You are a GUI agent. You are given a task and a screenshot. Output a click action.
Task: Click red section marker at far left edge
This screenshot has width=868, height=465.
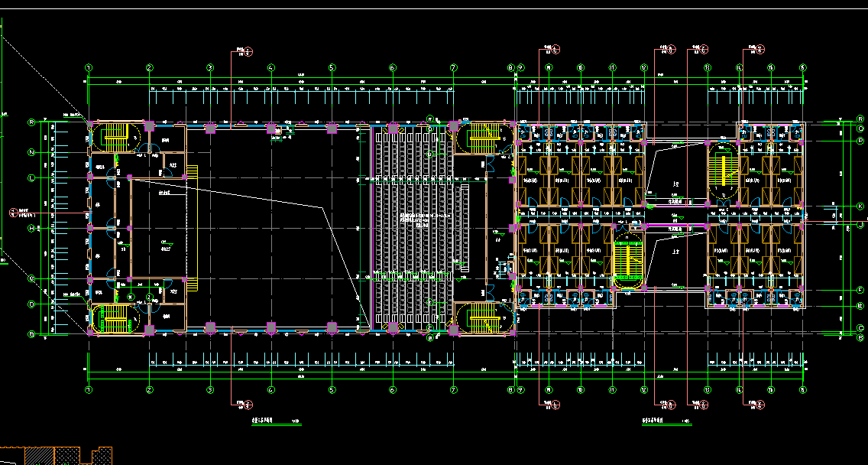coord(14,212)
